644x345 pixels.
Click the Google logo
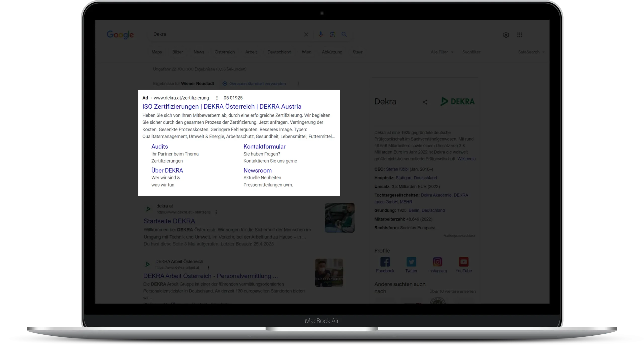click(x=120, y=35)
